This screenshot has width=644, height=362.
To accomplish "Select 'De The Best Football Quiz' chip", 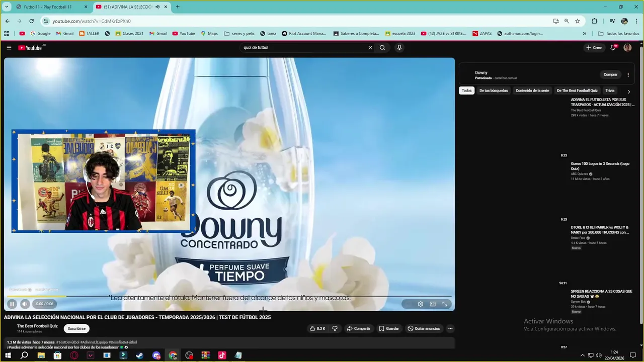I will [577, 90].
